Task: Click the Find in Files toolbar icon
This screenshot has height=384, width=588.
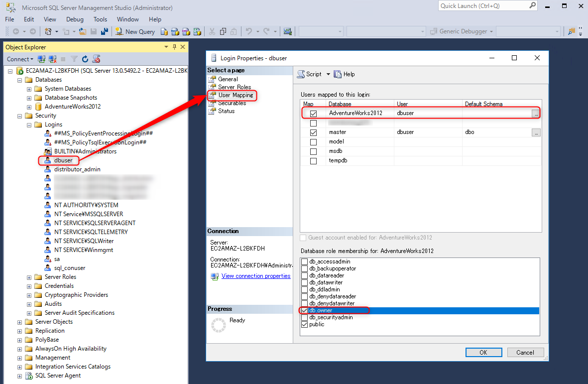Action: click(x=572, y=31)
